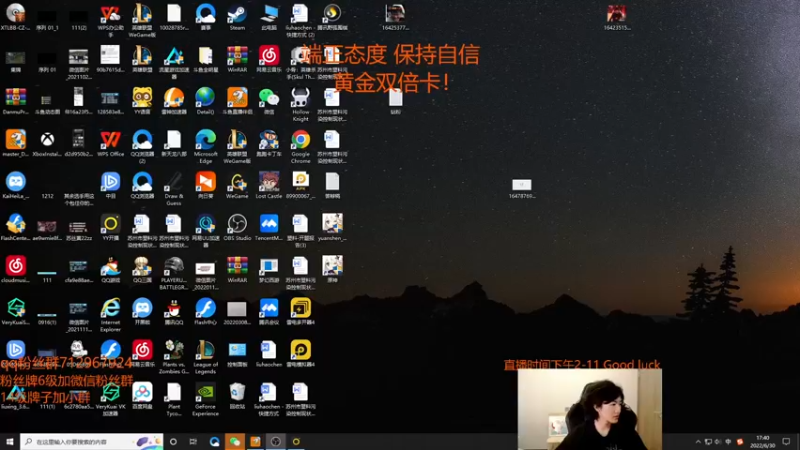Open the YY开播 shortcut
This screenshot has height=450, width=800.
(x=110, y=228)
